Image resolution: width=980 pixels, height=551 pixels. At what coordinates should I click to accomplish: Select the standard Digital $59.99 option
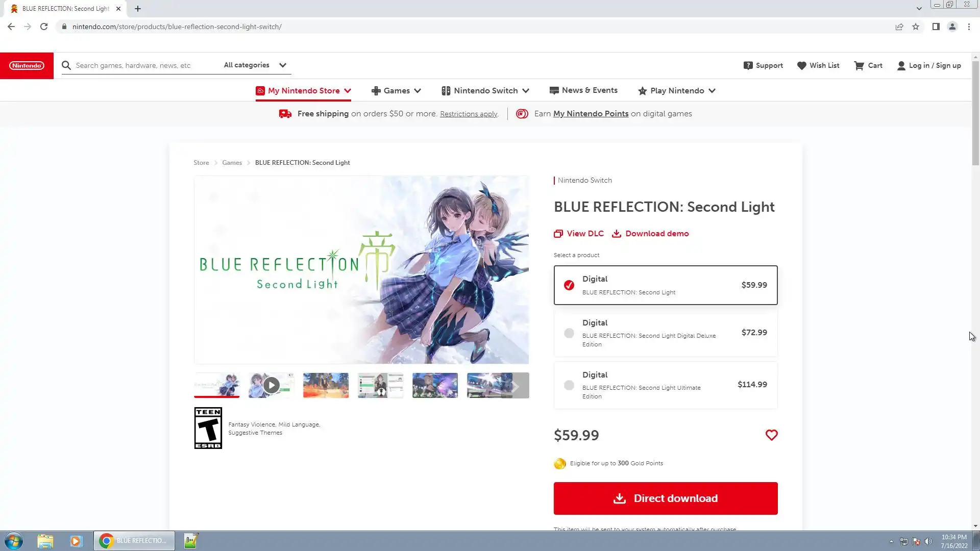(569, 285)
